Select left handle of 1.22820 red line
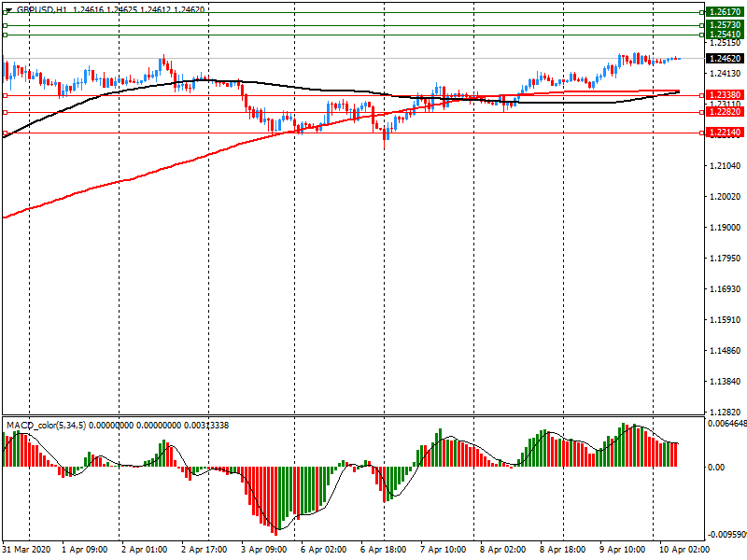747x560 pixels. 6,112
